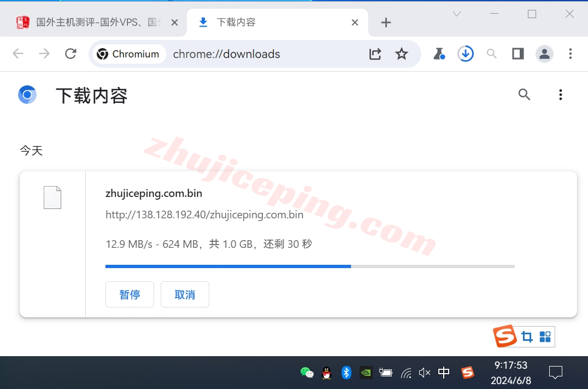Click the Chromium logo beside 下载内容
This screenshot has width=588, height=389.
click(x=27, y=95)
